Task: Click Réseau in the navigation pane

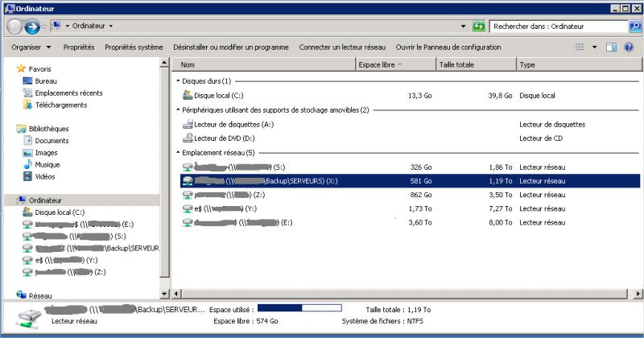Action: coord(40,295)
